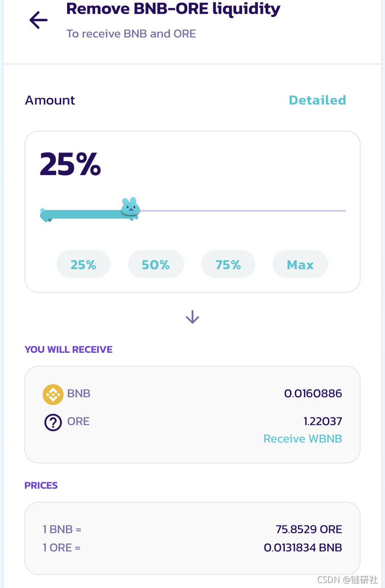Click the ORE question mark token icon
Image resolution: width=385 pixels, height=588 pixels.
click(53, 422)
